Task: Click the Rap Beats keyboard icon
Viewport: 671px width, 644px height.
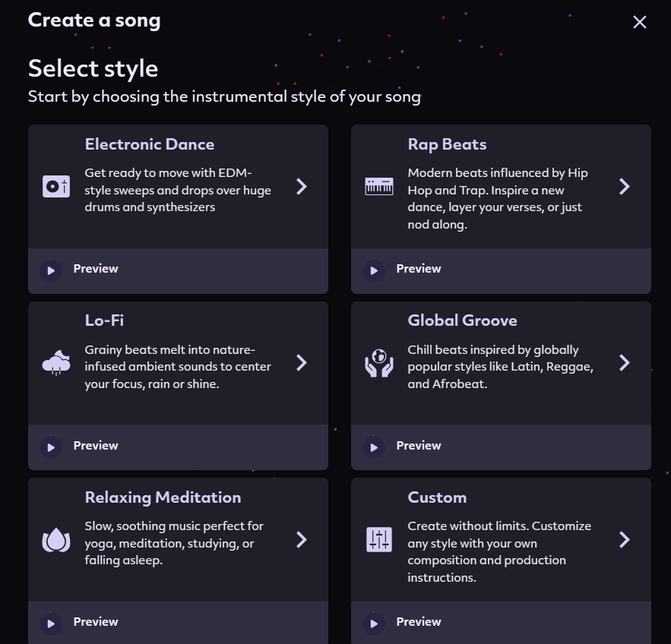Action: (x=379, y=186)
